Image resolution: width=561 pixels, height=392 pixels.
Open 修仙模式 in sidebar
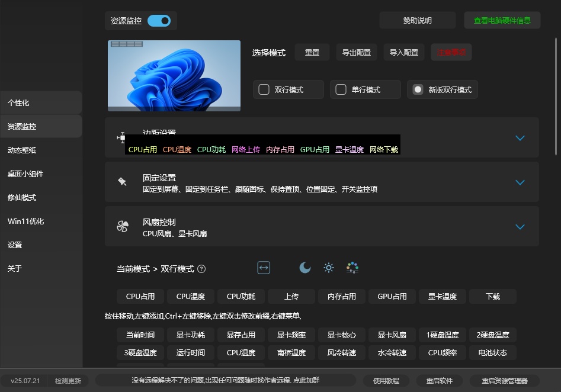click(x=41, y=197)
